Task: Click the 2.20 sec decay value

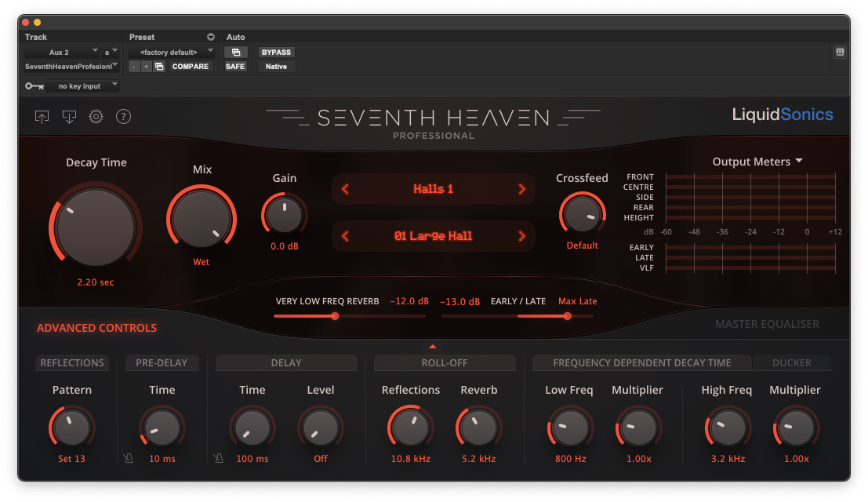Action: click(96, 282)
